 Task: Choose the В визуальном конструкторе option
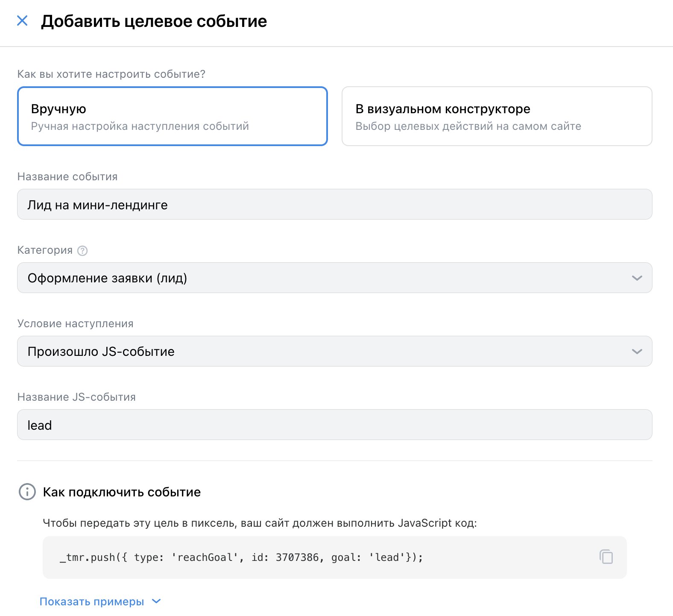497,116
